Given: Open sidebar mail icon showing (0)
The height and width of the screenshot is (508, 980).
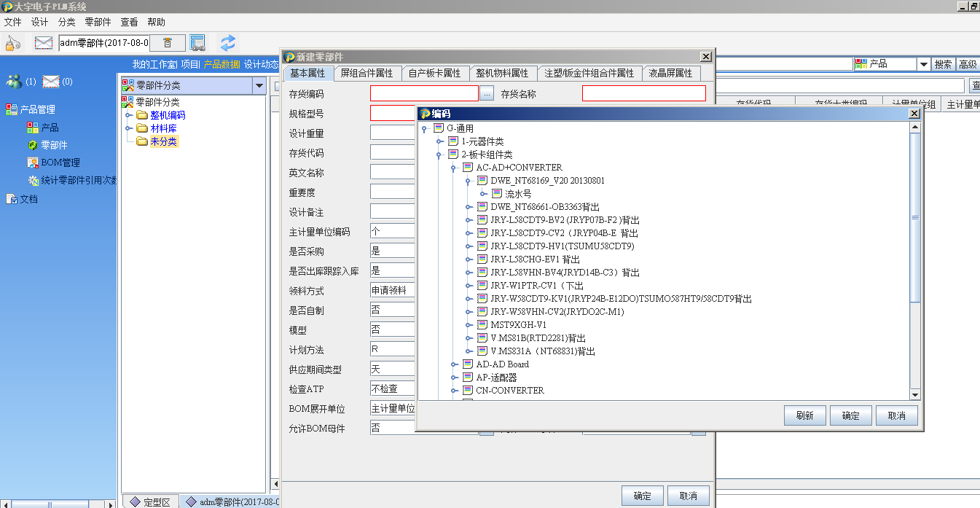Looking at the screenshot, I should (51, 81).
